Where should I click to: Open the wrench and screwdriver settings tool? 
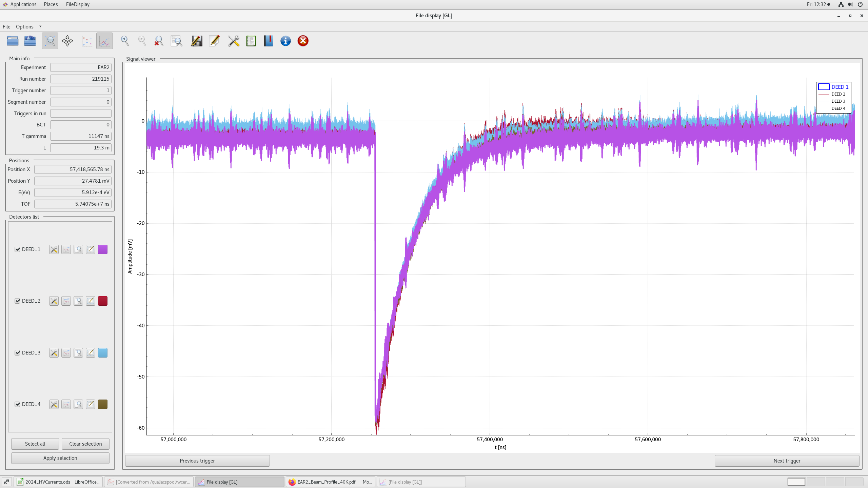234,41
